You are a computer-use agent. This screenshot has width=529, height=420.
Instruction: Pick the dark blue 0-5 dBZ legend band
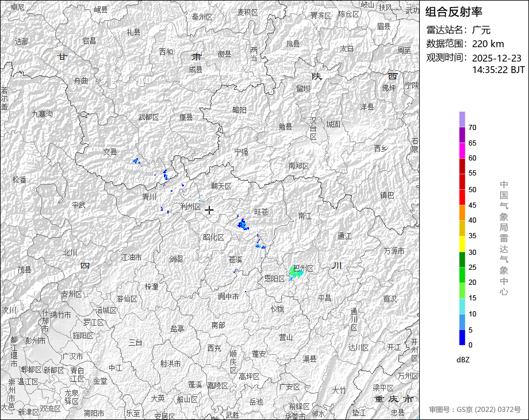tap(462, 337)
